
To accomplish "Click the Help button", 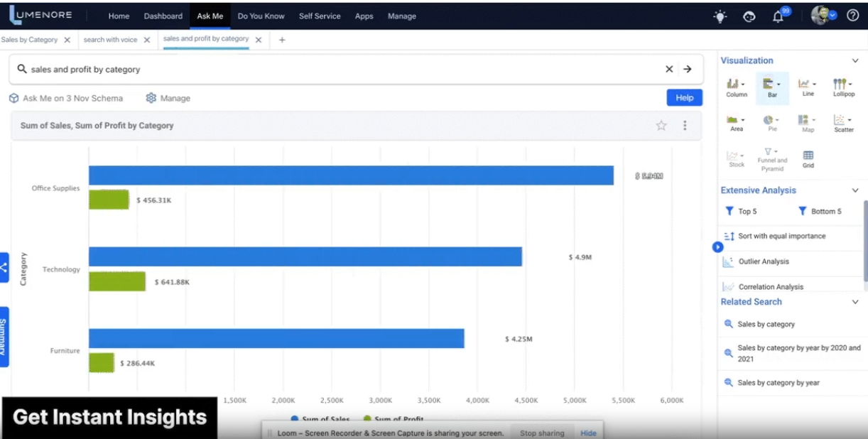I will coord(684,98).
